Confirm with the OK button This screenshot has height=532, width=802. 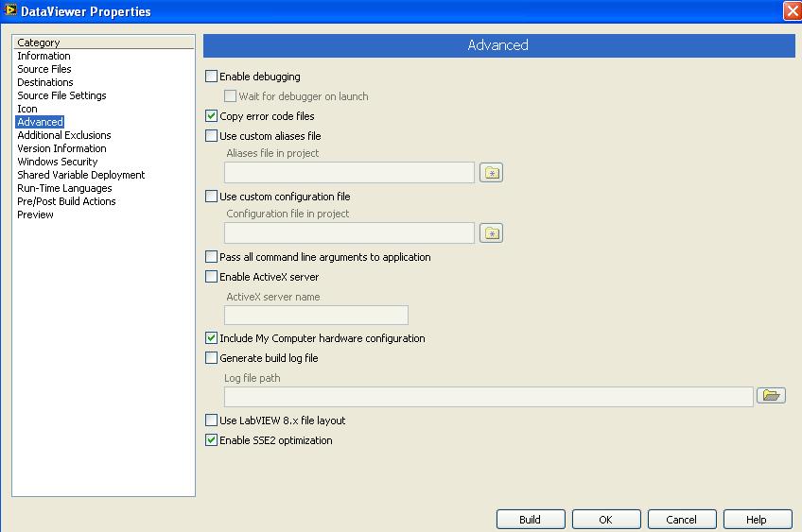point(606,519)
